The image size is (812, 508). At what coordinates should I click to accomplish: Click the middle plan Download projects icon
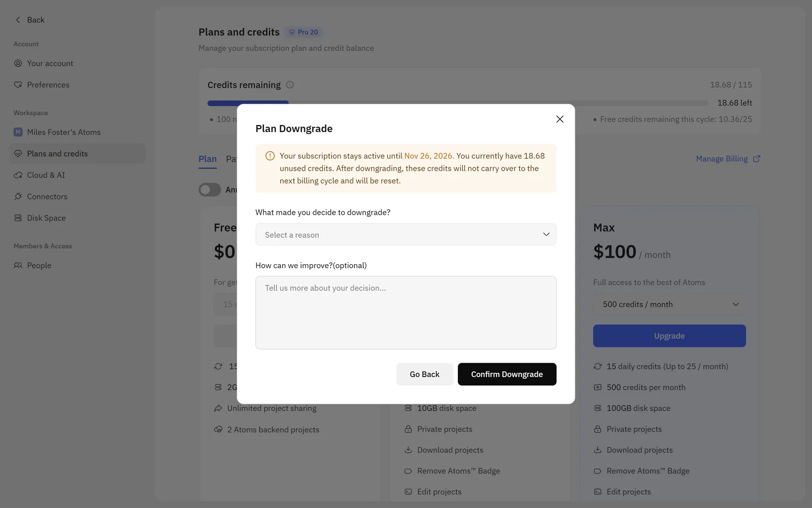[408, 450]
